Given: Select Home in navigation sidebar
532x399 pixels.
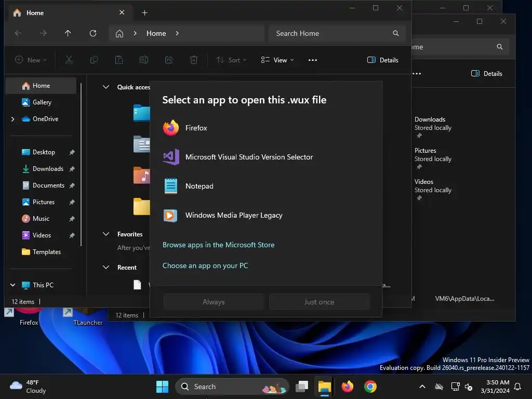Looking at the screenshot, I should [x=42, y=86].
